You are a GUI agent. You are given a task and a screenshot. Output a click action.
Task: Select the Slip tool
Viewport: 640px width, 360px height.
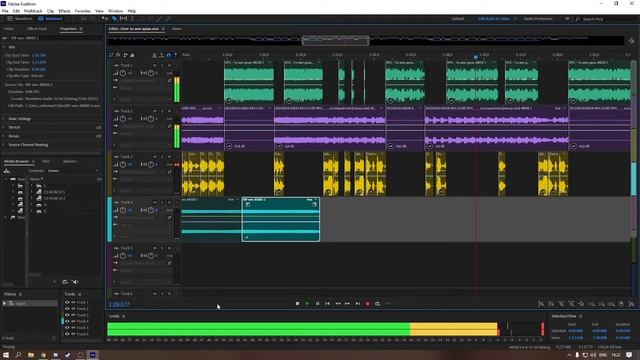coord(123,19)
